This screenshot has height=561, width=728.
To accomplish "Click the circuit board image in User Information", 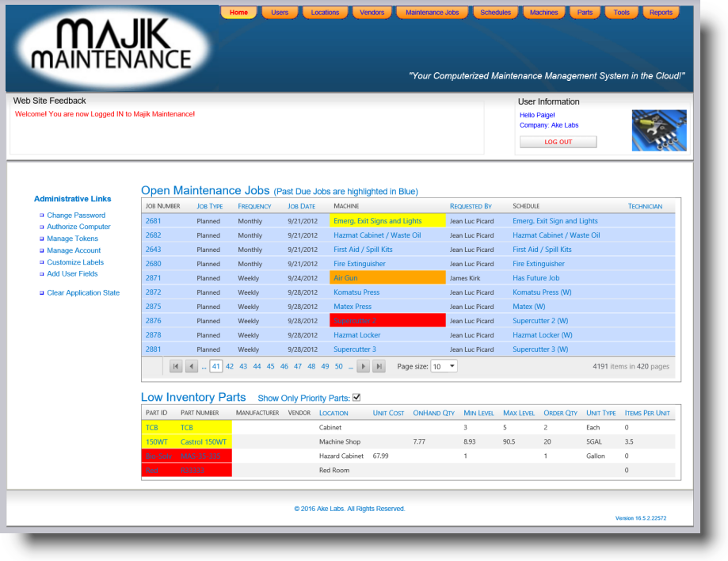I will (x=659, y=129).
